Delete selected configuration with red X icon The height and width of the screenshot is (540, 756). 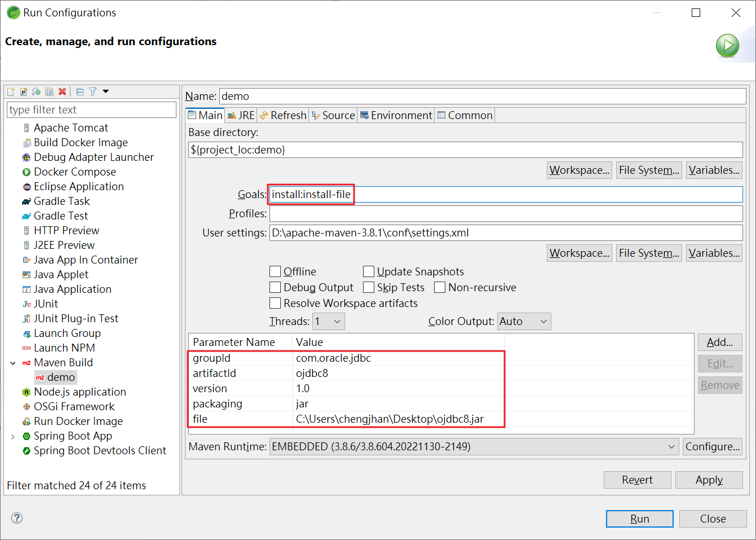tap(63, 91)
